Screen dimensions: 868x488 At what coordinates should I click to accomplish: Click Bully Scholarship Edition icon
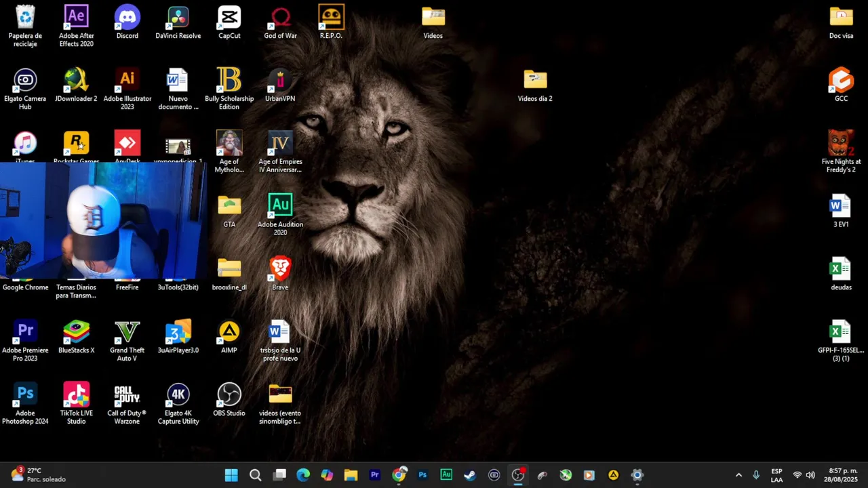[229, 89]
